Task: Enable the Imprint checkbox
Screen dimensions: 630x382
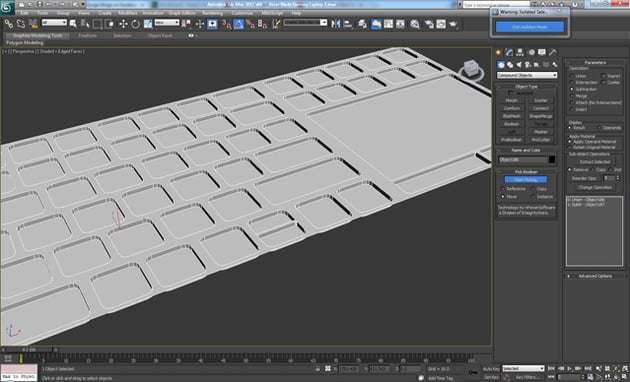Action: pyautogui.click(x=603, y=76)
